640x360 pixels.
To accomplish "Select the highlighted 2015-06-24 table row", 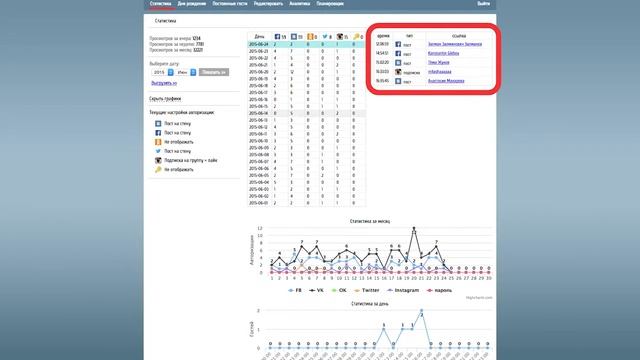I will [x=306, y=44].
